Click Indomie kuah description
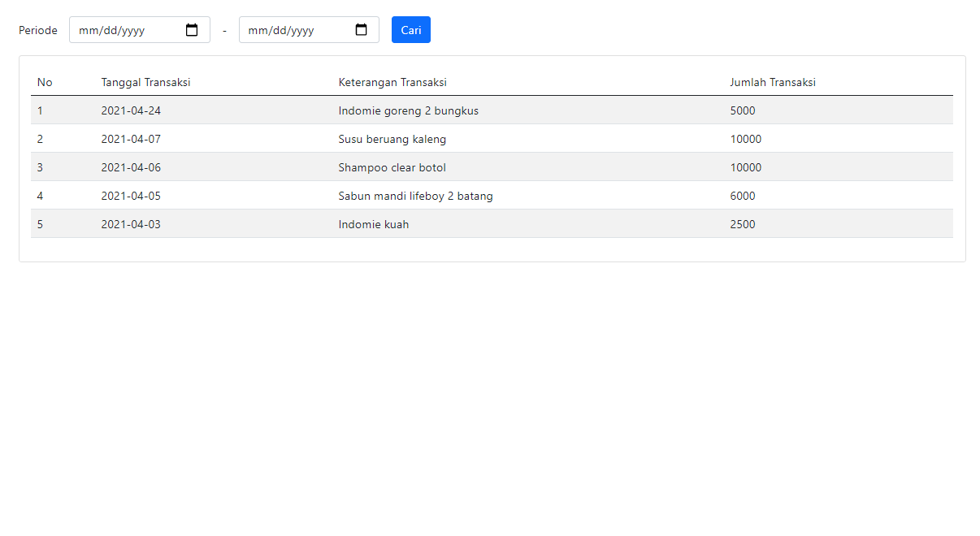The image size is (980, 536). tap(374, 224)
